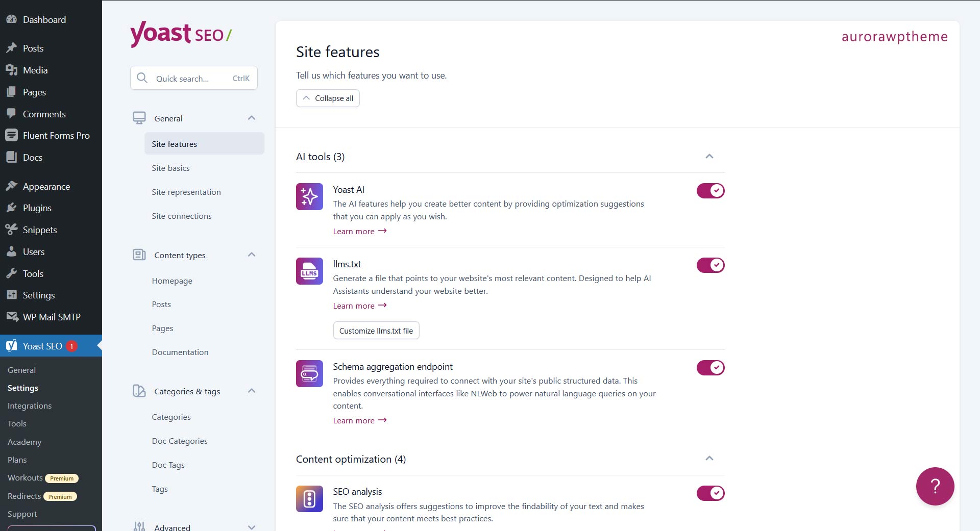Image resolution: width=980 pixels, height=531 pixels.
Task: Click the Collapse all button
Action: point(328,98)
